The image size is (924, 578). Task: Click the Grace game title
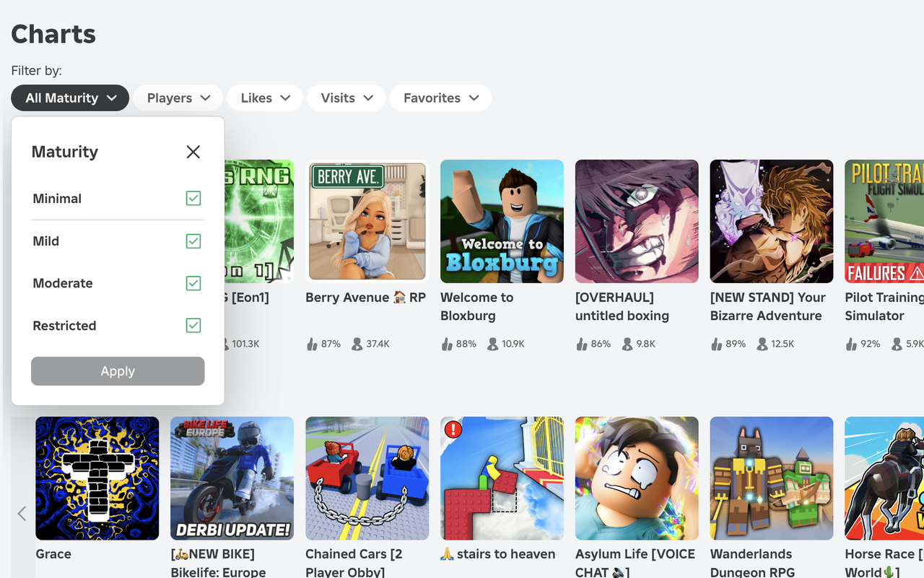(x=53, y=554)
